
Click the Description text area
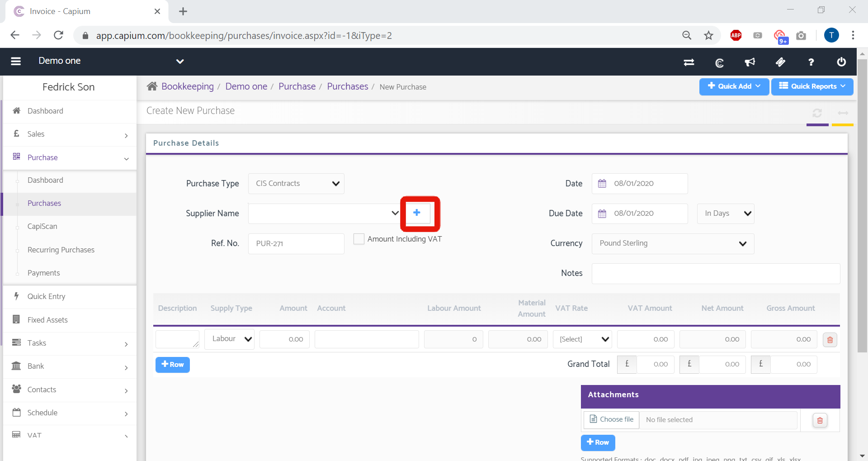(177, 339)
